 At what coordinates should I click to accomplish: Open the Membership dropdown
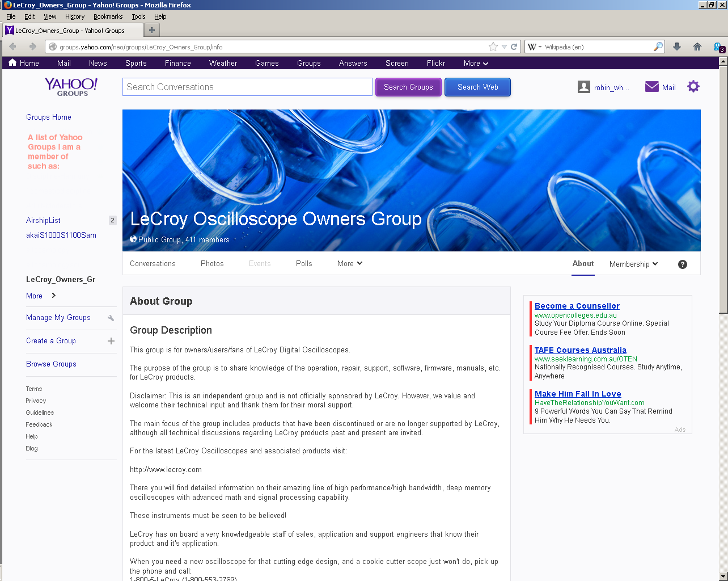coord(634,264)
